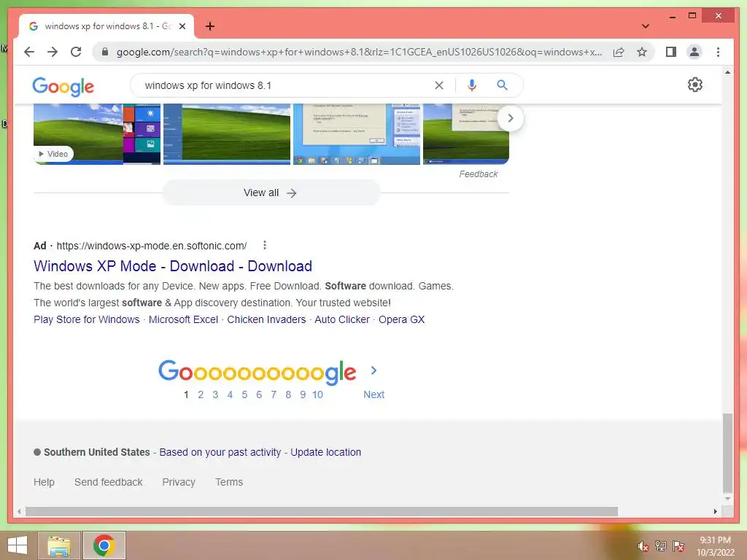Screen dimensions: 747x560
Task: Click the vertical scrollbar thumb
Action: tap(727, 453)
